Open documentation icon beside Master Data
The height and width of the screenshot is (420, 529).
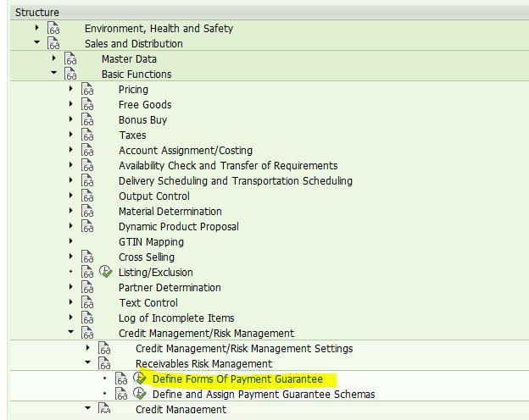pos(70,58)
